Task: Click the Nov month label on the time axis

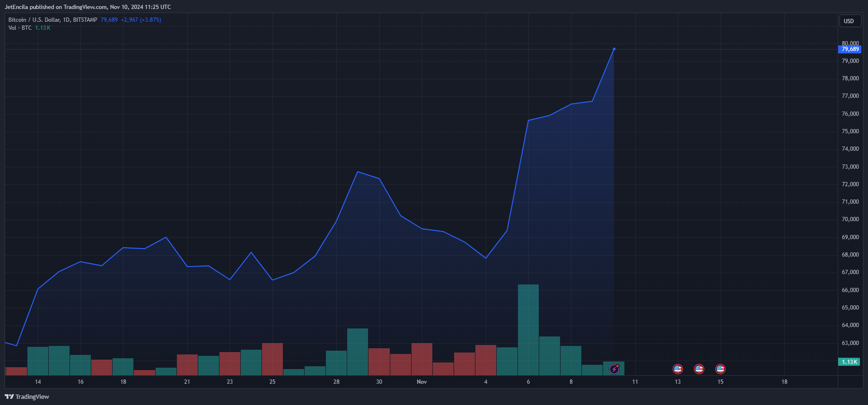Action: [422, 382]
